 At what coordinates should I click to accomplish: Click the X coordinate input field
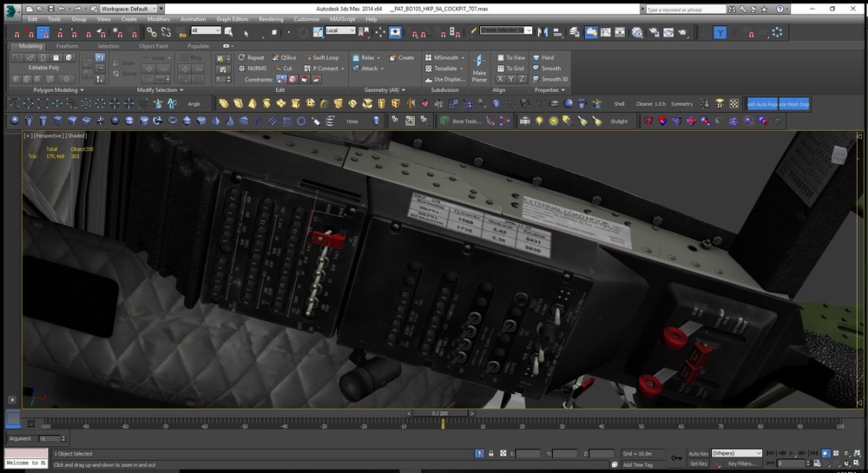(528, 454)
